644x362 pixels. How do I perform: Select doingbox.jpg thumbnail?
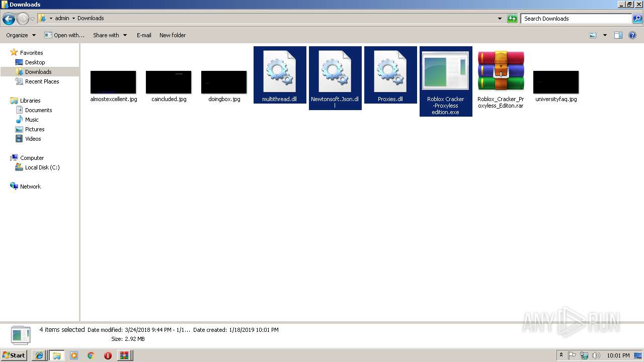tap(224, 82)
